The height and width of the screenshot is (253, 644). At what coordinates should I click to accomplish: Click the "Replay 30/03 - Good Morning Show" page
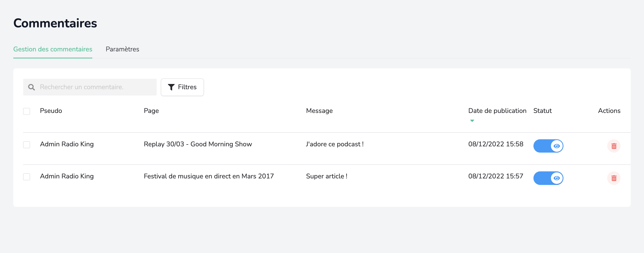[x=198, y=144]
